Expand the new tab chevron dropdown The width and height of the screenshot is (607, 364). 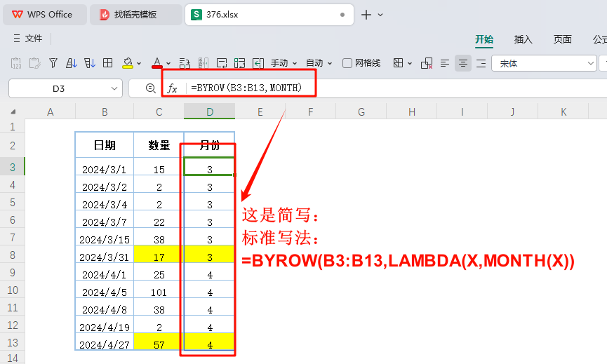(x=380, y=15)
